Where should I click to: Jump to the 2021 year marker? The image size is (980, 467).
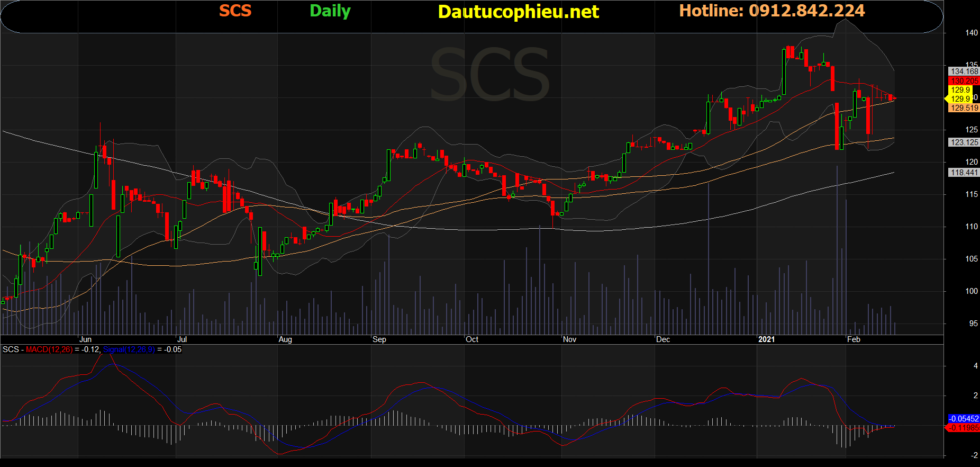click(766, 339)
